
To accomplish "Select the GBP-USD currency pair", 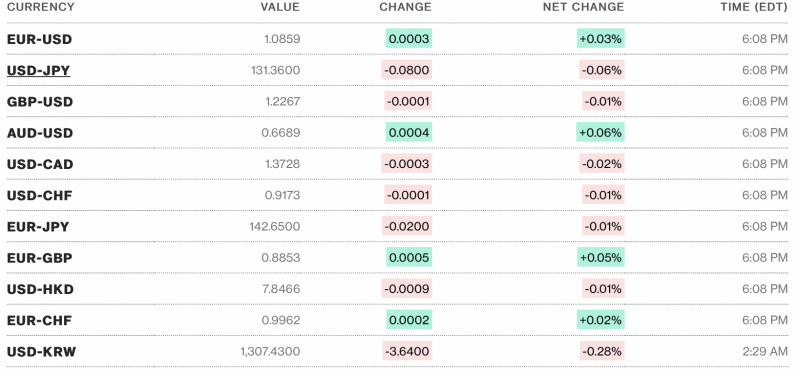I will 40,102.
